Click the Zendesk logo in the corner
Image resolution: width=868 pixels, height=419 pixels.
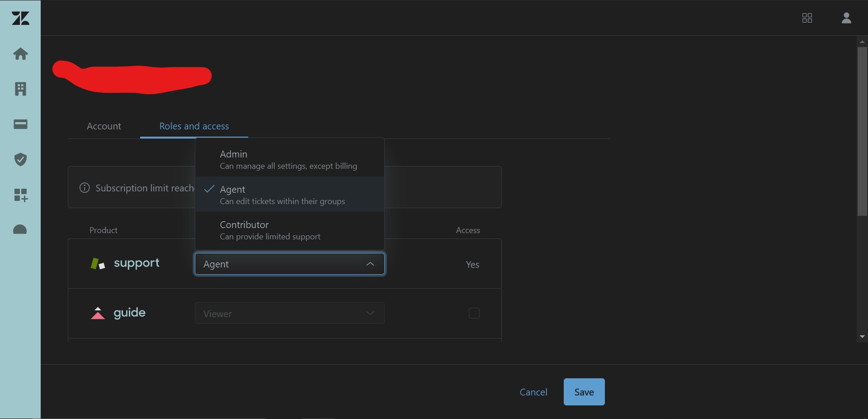point(20,18)
